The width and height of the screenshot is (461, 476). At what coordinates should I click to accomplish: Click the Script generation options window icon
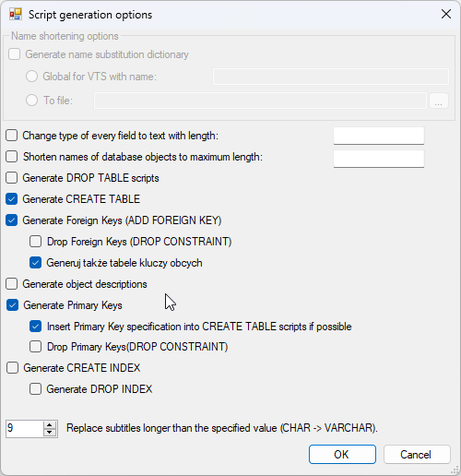16,14
